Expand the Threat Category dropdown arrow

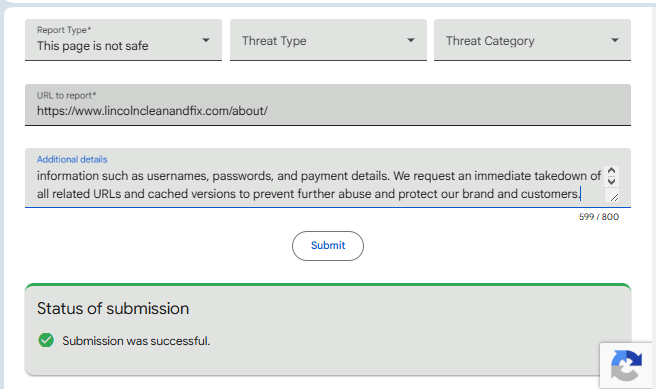click(615, 40)
